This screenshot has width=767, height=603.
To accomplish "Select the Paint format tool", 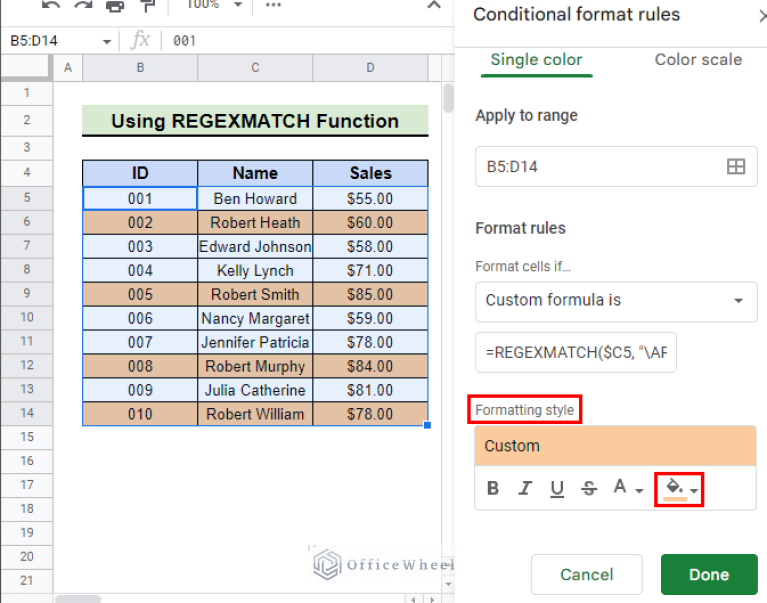I will [x=147, y=6].
